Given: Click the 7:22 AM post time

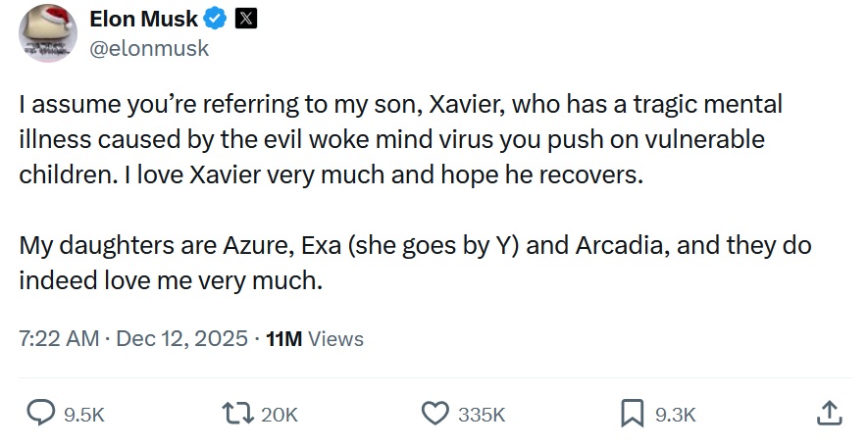Looking at the screenshot, I should (x=59, y=339).
